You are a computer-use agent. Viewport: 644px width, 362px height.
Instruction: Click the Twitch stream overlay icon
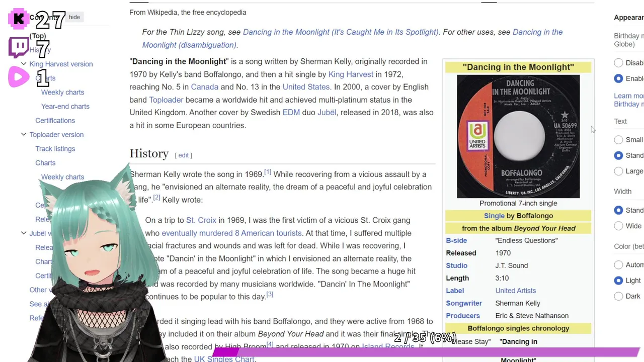(19, 48)
